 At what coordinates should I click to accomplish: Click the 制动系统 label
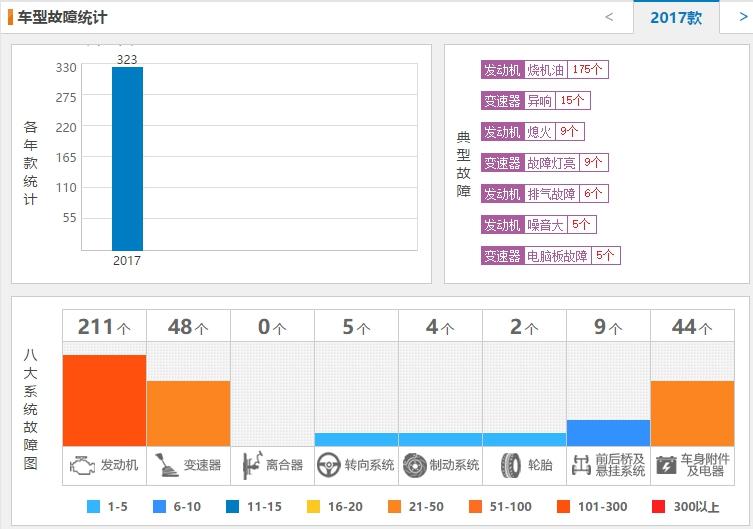[454, 465]
